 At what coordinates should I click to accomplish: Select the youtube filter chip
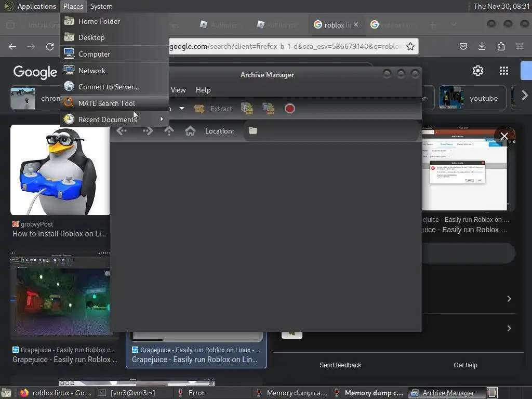point(473,98)
